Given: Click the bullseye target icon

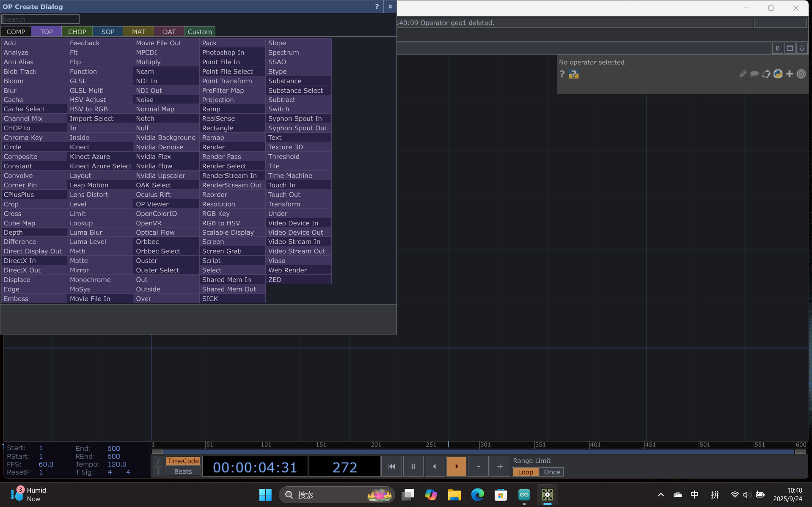Looking at the screenshot, I should point(801,74).
